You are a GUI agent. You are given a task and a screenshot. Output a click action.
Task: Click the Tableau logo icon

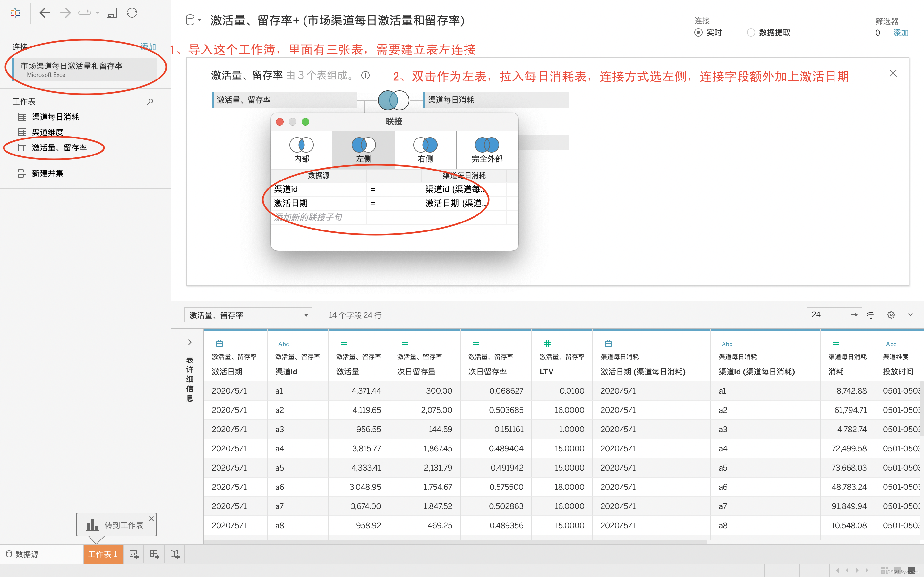[15, 13]
